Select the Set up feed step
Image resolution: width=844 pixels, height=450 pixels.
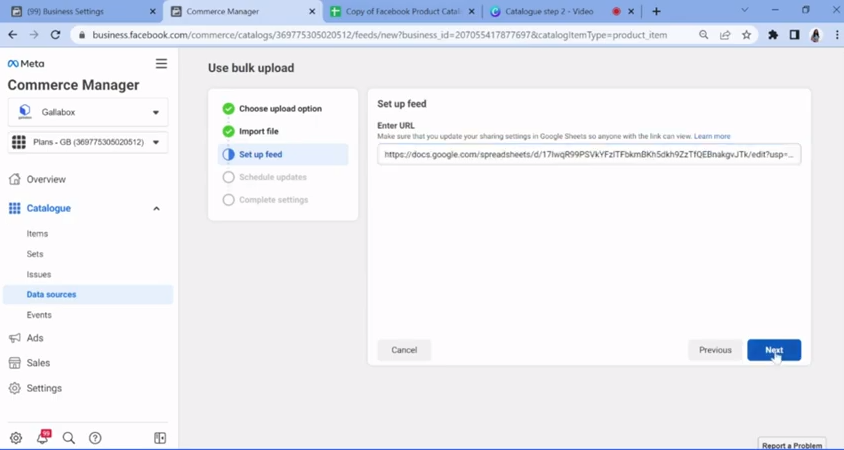click(283, 154)
